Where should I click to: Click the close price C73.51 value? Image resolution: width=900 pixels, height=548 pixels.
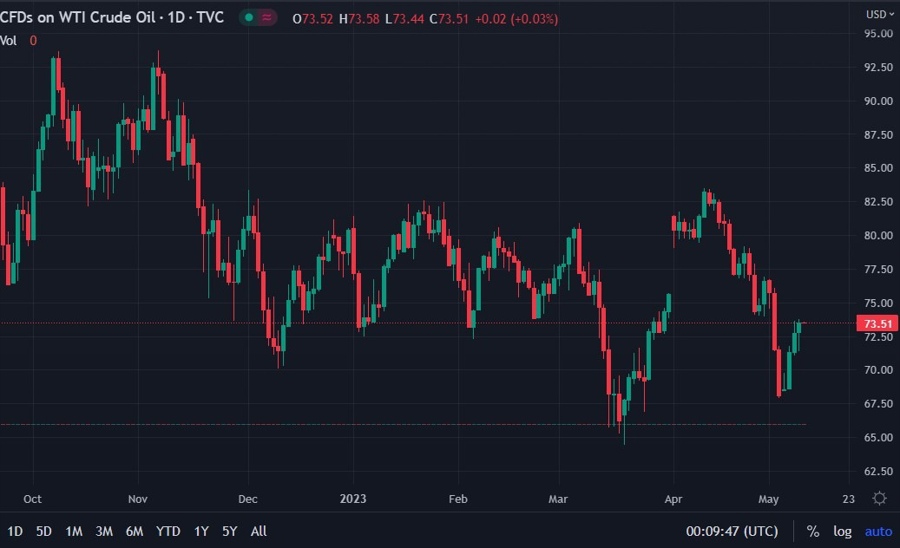449,19
